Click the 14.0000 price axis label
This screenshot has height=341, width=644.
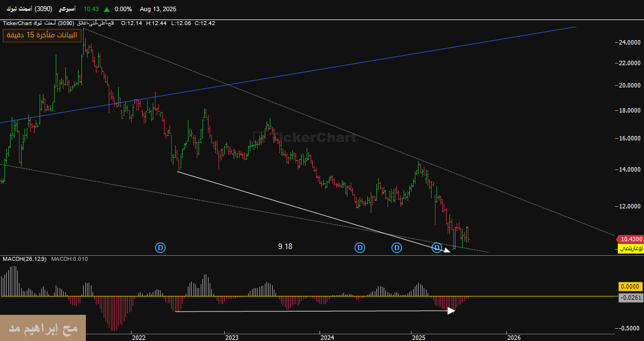[x=629, y=169]
